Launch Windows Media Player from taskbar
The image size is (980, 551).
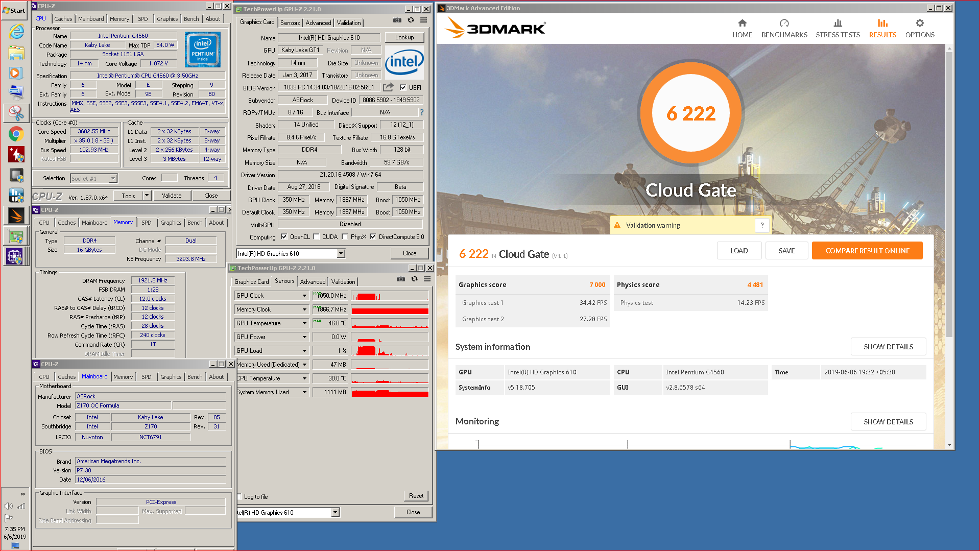[16, 73]
